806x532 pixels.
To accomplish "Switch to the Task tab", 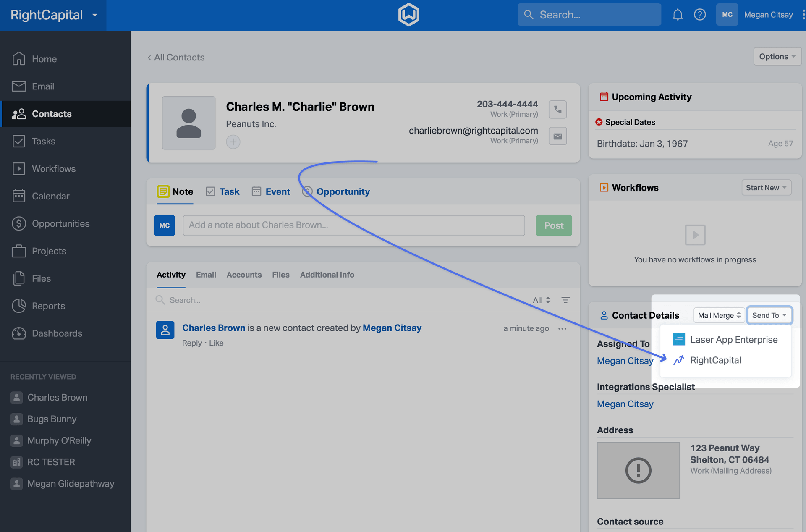I will click(x=222, y=191).
